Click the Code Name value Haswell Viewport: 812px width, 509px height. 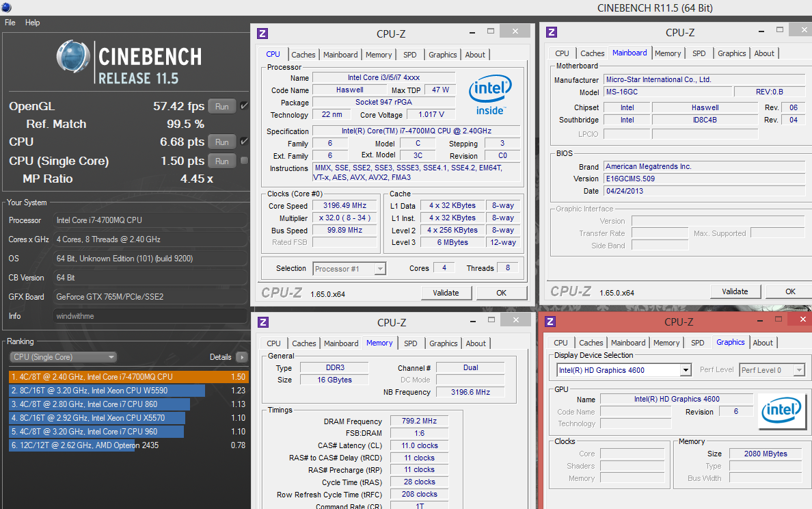click(x=349, y=90)
